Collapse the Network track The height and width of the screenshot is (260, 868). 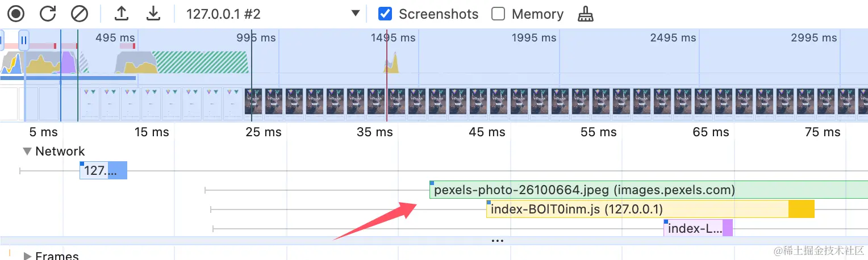tap(27, 152)
